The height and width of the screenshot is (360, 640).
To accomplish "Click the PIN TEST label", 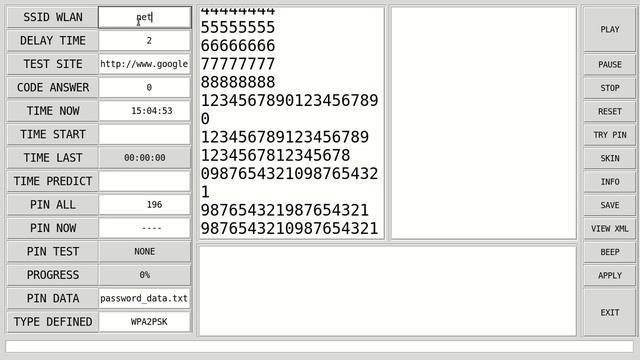I will 53,252.
